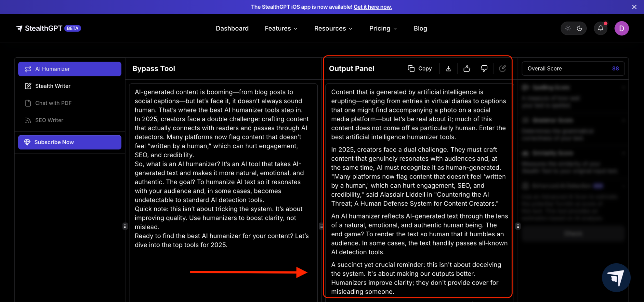Switch to light mode sun icon
Screen dimensions: 644x302
click(568, 28)
